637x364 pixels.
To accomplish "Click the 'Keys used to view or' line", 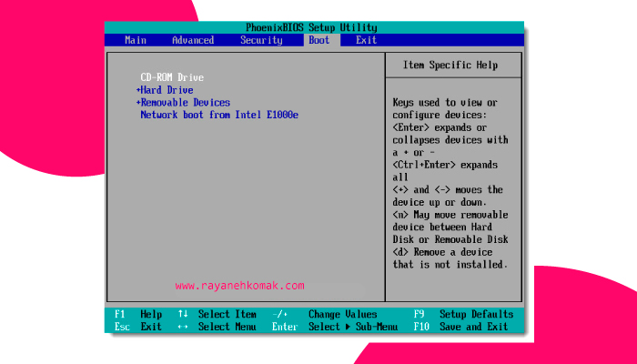I will [445, 102].
